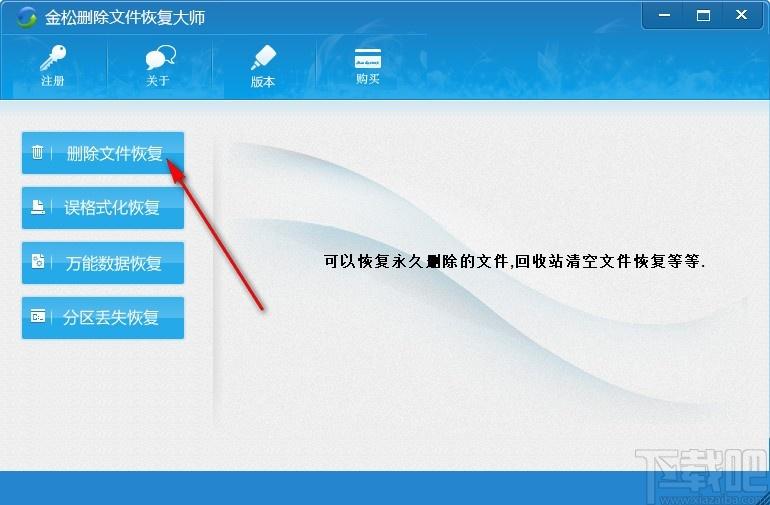The height and width of the screenshot is (505, 770).
Task: Choose 误格式化恢复 recovery mode
Action: coord(103,208)
